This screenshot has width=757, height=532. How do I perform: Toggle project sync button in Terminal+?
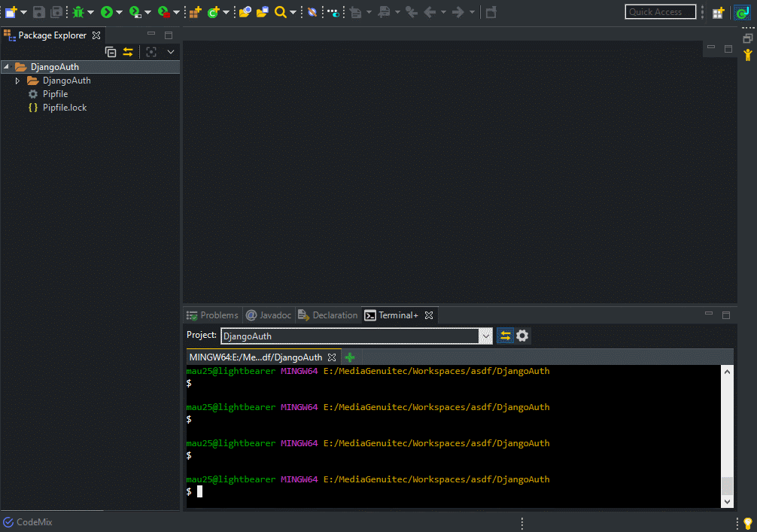tap(505, 336)
